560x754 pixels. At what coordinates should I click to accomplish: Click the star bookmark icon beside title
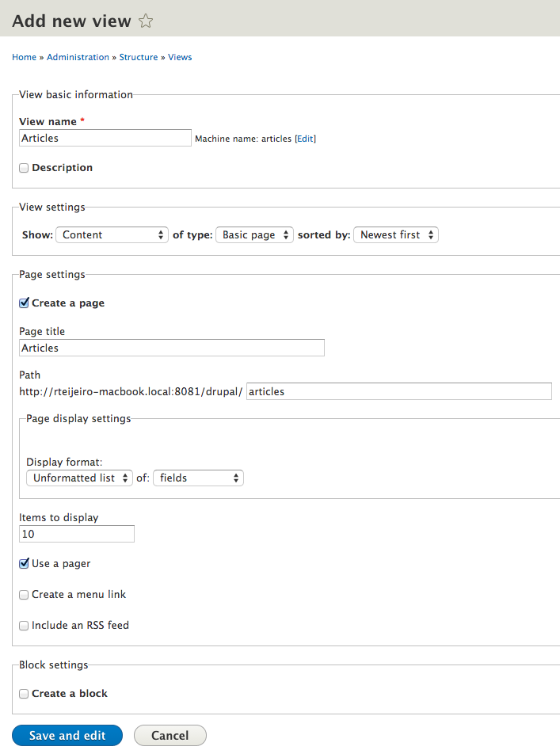click(146, 22)
